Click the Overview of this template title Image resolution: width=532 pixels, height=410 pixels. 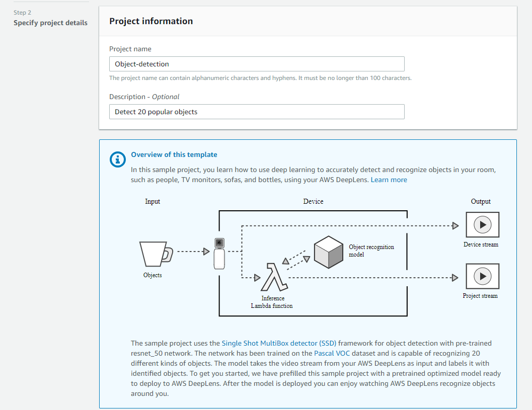pyautogui.click(x=174, y=154)
